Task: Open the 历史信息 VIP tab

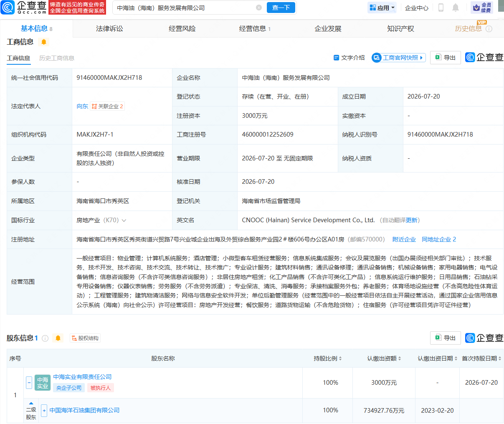Action: point(468,28)
